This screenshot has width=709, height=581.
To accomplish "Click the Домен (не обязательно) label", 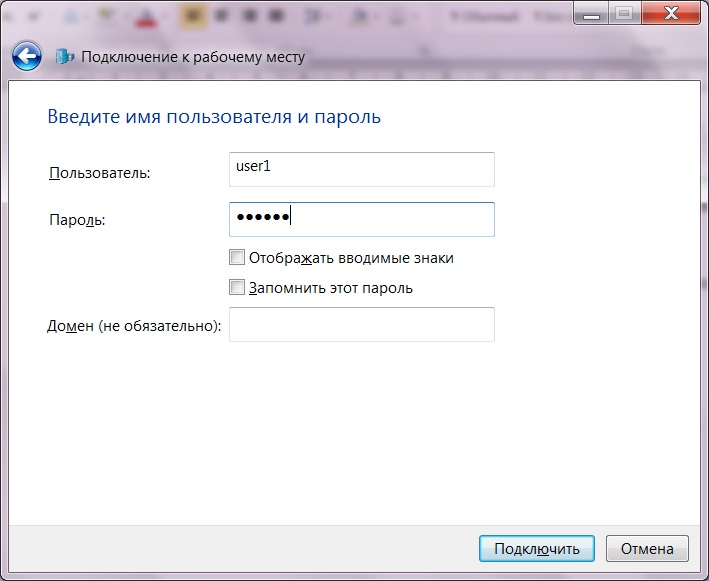I will (x=134, y=326).
